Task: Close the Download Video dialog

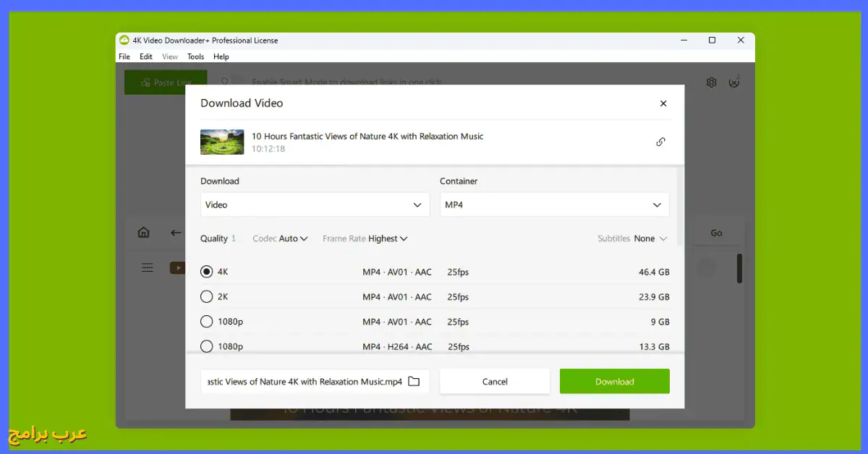Action: click(x=663, y=103)
